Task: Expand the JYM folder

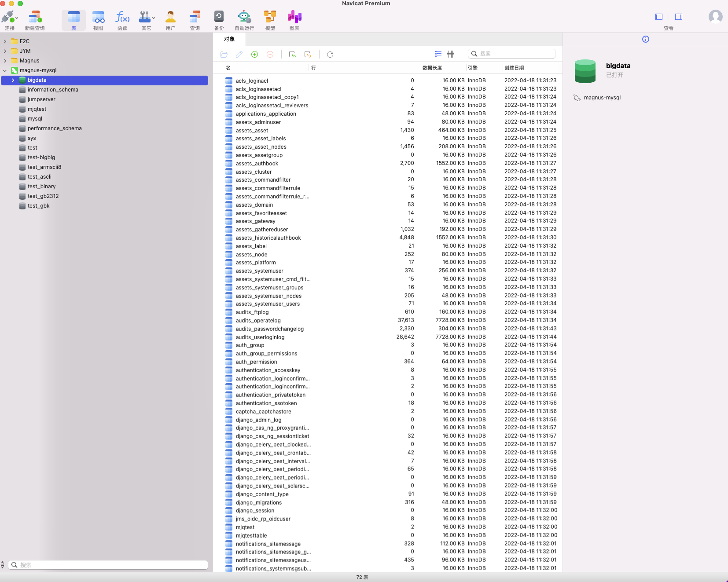Action: (x=5, y=51)
